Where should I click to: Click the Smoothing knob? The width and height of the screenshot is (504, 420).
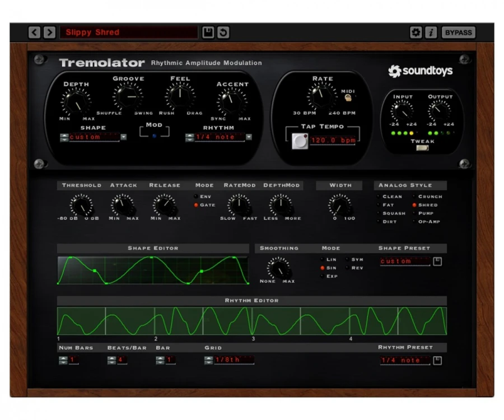pyautogui.click(x=278, y=268)
